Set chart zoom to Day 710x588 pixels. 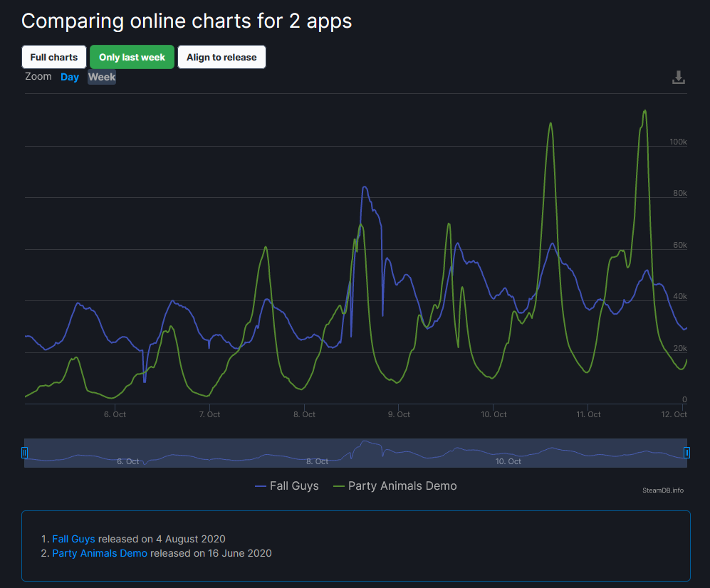70,77
